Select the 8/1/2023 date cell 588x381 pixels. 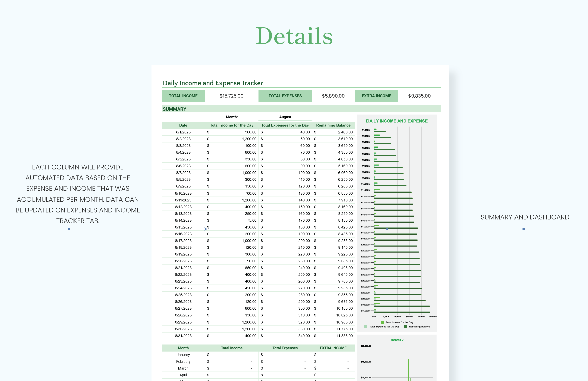pyautogui.click(x=183, y=132)
